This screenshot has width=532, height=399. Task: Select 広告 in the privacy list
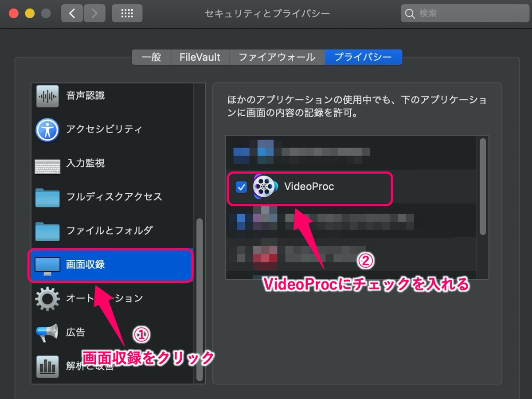112,332
